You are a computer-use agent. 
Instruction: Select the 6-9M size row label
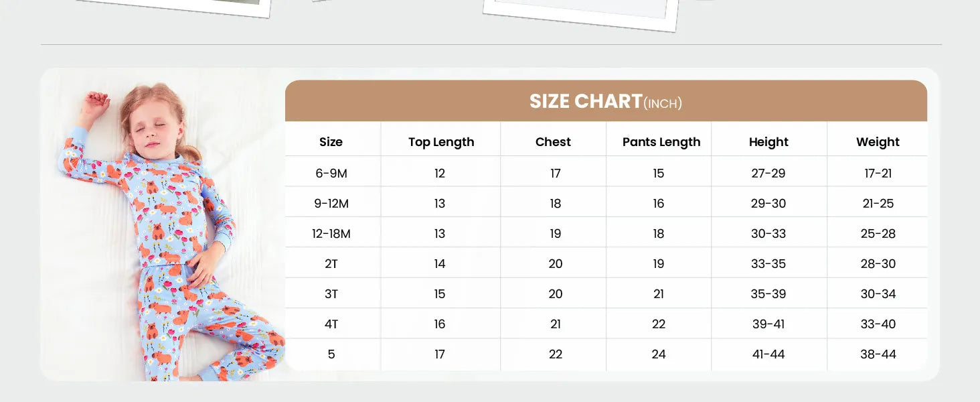[x=331, y=174]
